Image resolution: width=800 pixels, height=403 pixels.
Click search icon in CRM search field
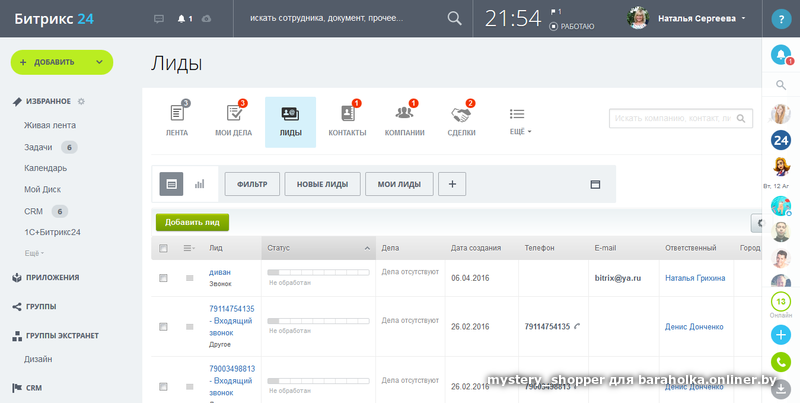point(741,118)
